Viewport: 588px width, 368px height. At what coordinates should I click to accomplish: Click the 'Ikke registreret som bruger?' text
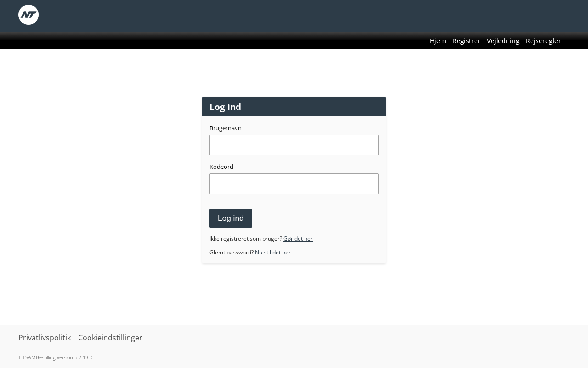pyautogui.click(x=246, y=238)
